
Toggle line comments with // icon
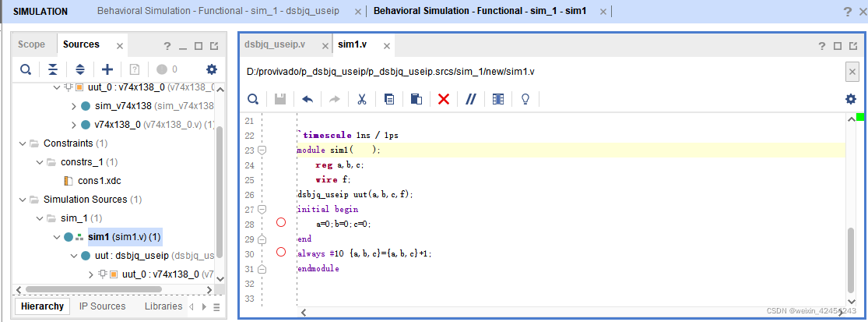point(471,99)
